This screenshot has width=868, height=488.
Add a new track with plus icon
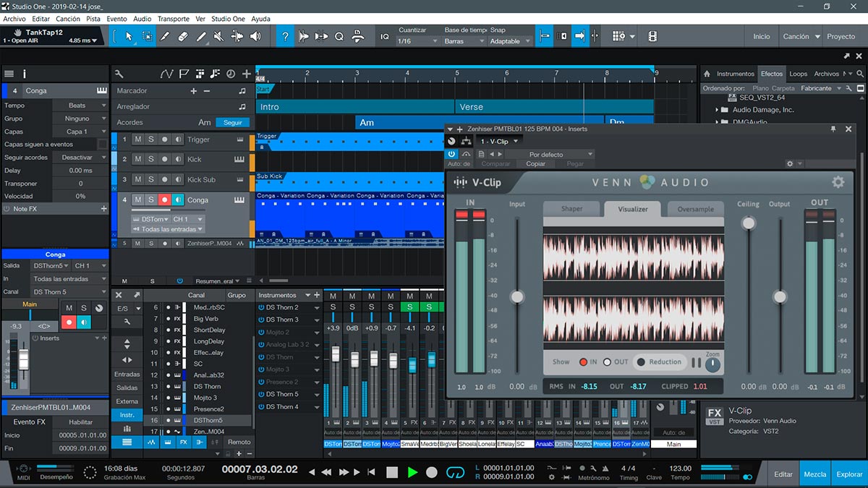point(247,74)
